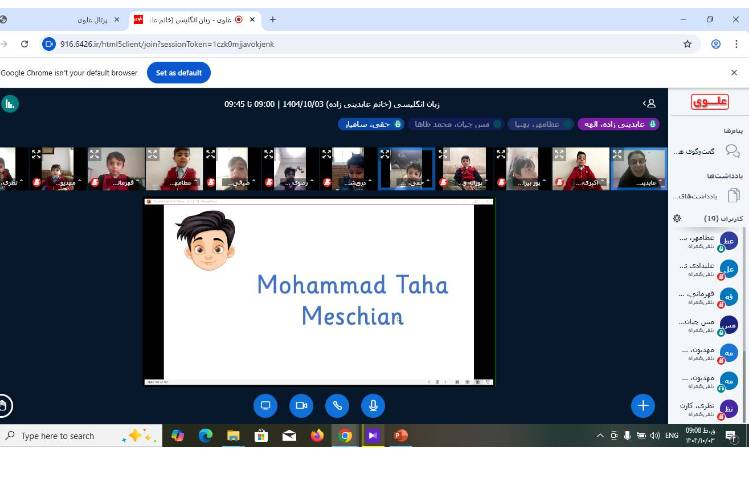This screenshot has width=750, height=480.
Task: Dismiss the default browser infobar
Action: [734, 73]
